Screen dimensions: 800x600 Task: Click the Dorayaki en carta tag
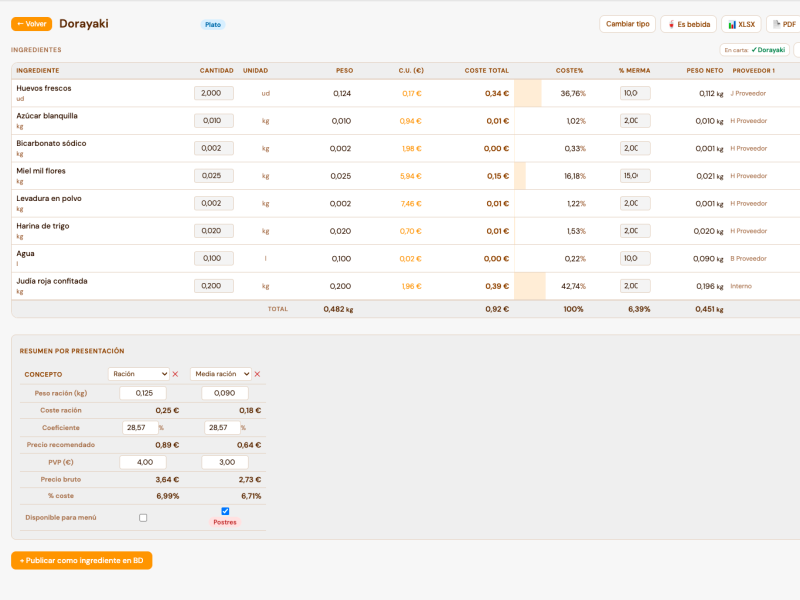click(755, 50)
